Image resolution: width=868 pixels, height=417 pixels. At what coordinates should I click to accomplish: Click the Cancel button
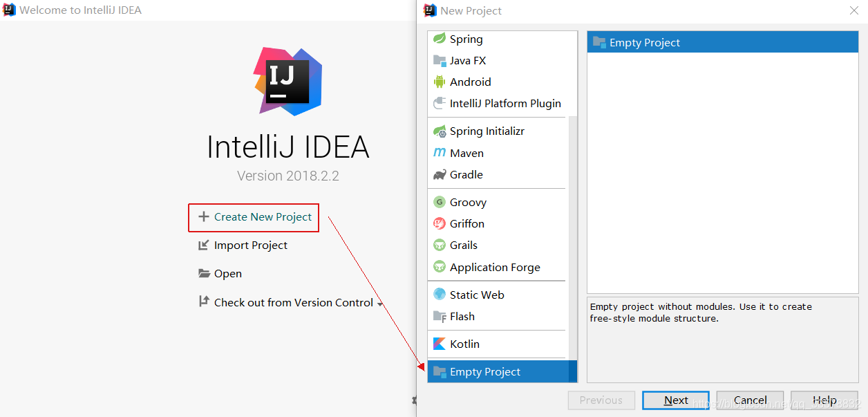coord(750,400)
